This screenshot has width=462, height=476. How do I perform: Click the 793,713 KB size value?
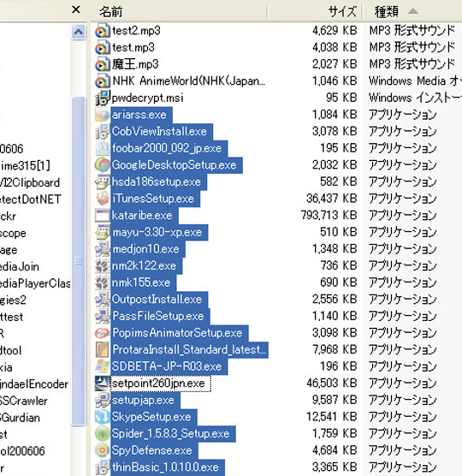point(329,215)
